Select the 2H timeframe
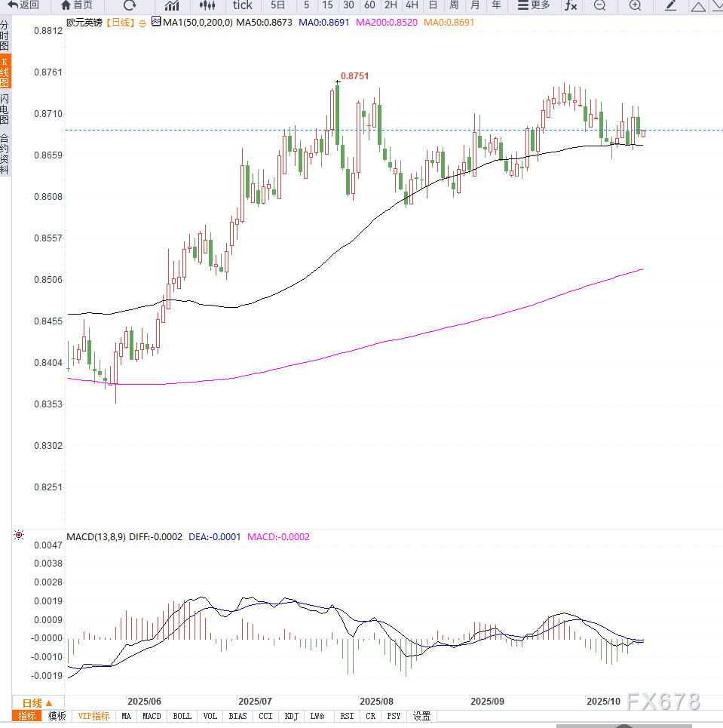 391,5
